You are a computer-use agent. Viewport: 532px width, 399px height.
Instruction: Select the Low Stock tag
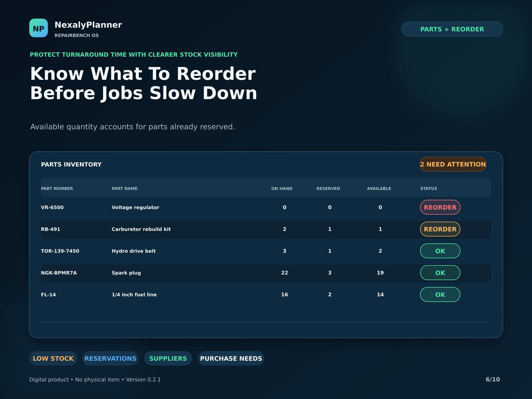click(x=53, y=359)
